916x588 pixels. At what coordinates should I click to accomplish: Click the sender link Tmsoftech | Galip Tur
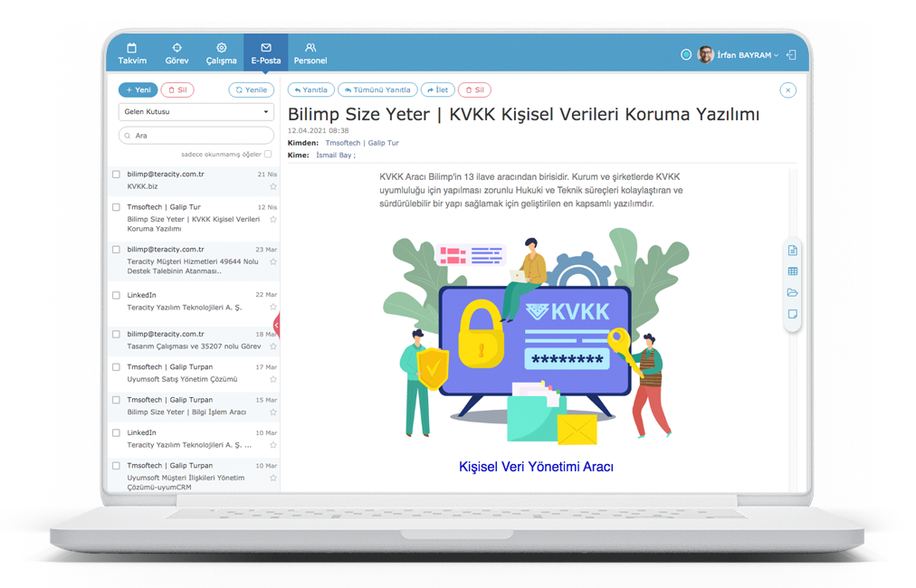(362, 143)
